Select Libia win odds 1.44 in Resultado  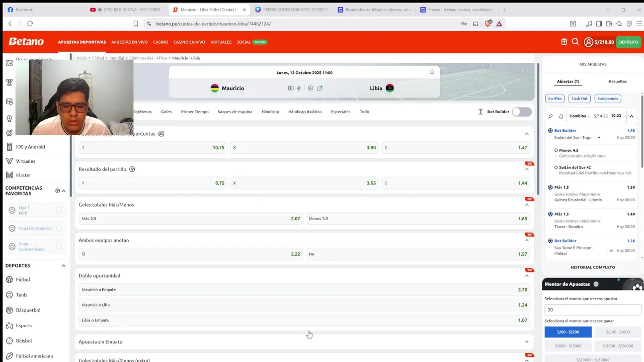456,183
